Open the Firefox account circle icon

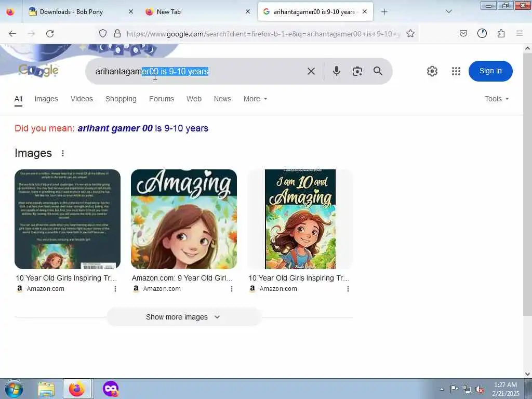click(482, 33)
